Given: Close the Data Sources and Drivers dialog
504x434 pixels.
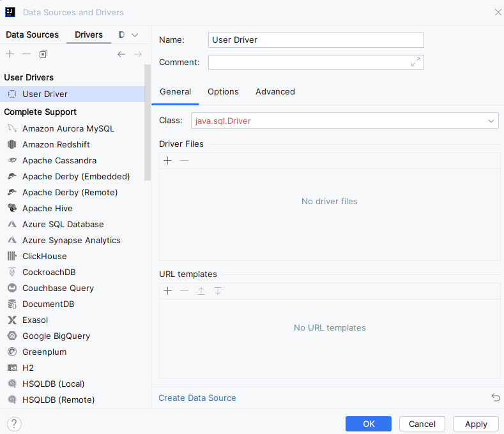Looking at the screenshot, I should (x=498, y=12).
